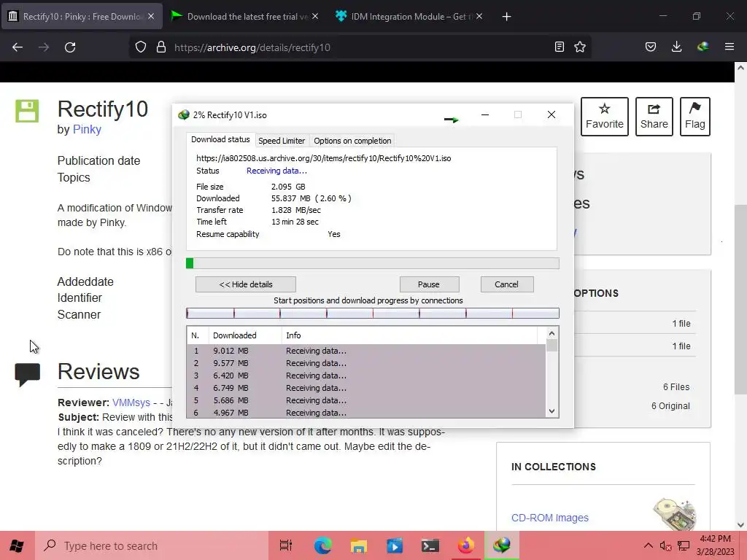Switch to Internet Download Manager taskbar icon
This screenshot has width=747, height=560.
tap(502, 545)
